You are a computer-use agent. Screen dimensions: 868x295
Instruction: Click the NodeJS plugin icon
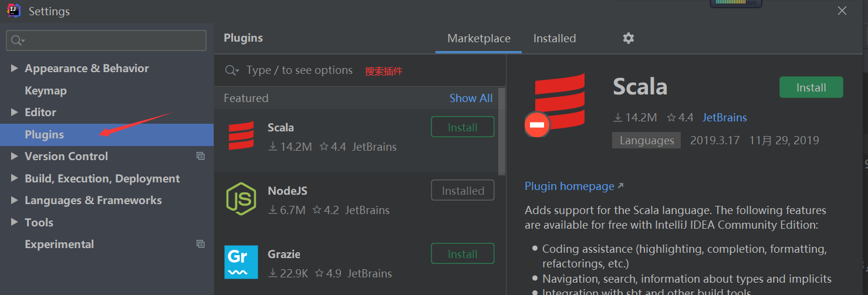[241, 199]
